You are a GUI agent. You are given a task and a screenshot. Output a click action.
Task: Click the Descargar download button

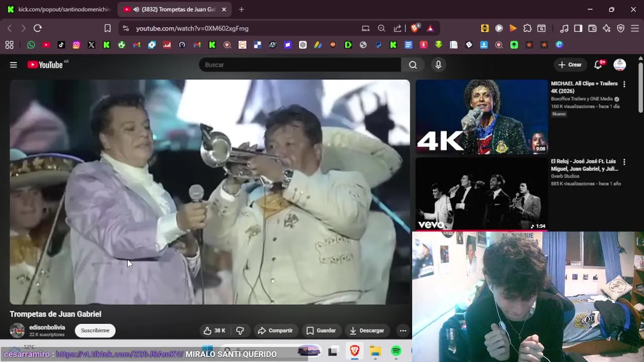click(367, 330)
